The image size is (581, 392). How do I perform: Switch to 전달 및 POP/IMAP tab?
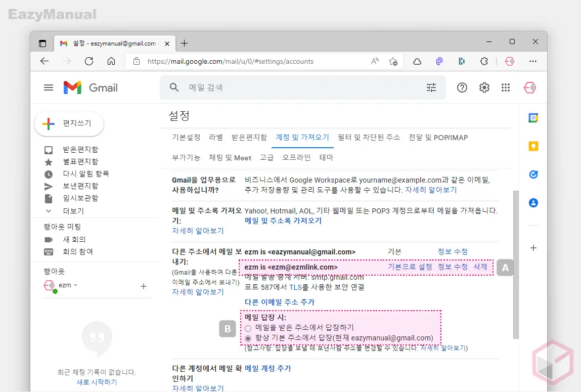click(x=438, y=138)
